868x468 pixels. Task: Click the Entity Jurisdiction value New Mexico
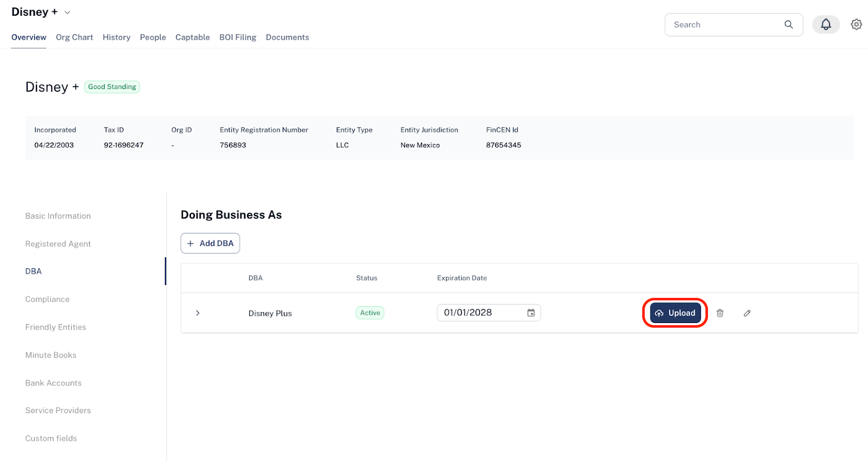coord(420,145)
